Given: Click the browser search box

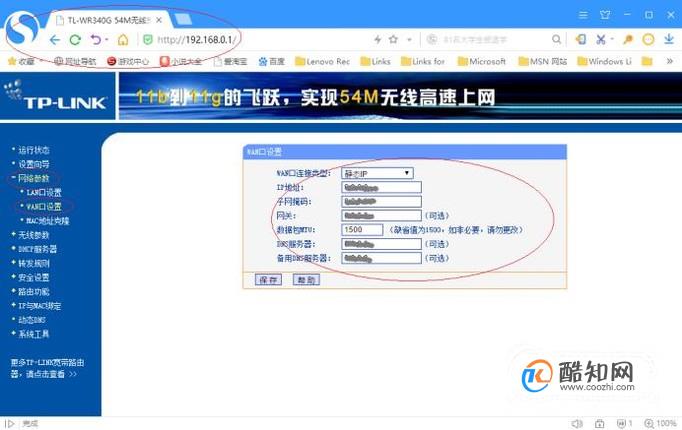Looking at the screenshot, I should (487, 40).
